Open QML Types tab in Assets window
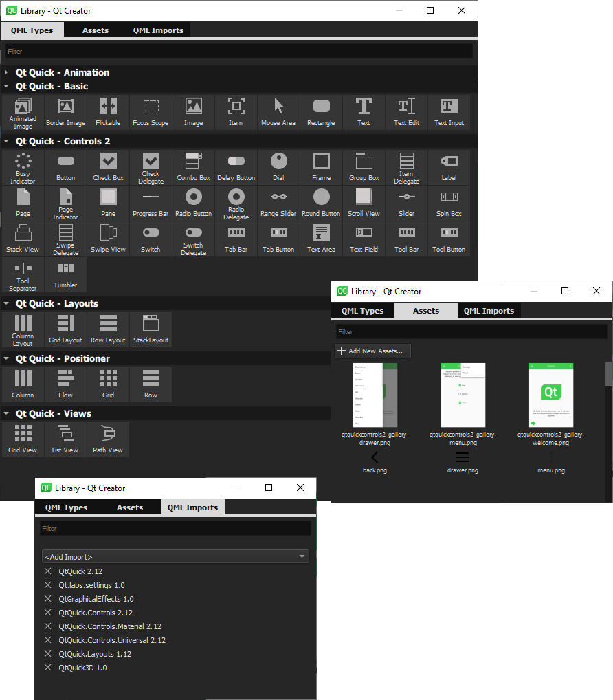613x700 pixels. (362, 311)
